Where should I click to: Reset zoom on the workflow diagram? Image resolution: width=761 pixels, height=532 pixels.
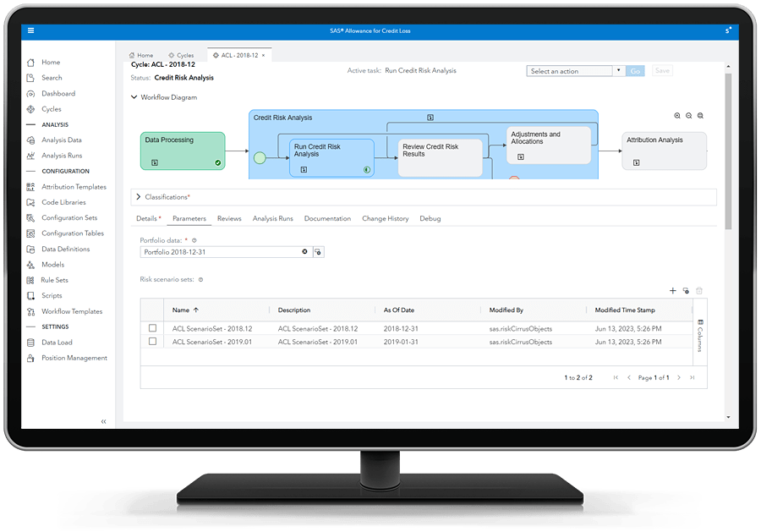(x=700, y=116)
